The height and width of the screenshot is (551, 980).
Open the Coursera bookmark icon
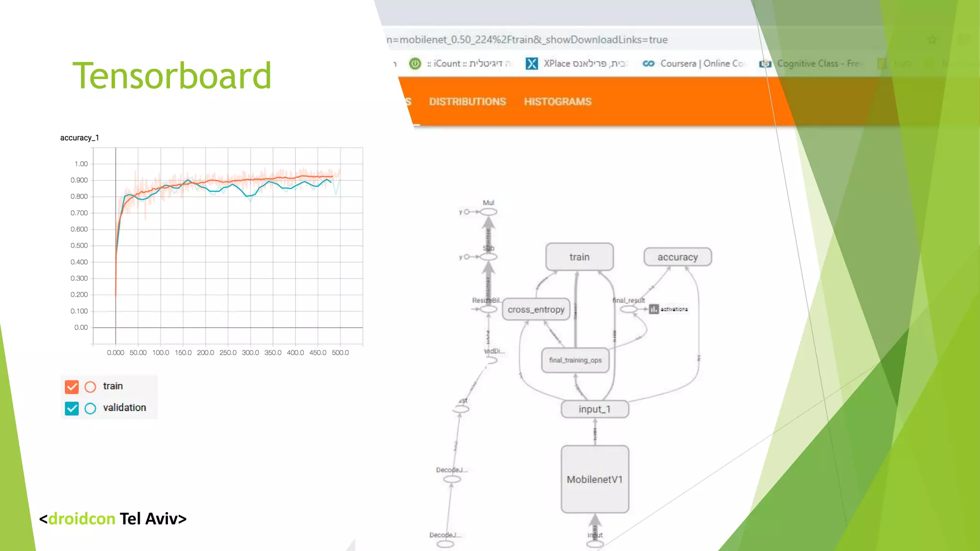pos(648,64)
